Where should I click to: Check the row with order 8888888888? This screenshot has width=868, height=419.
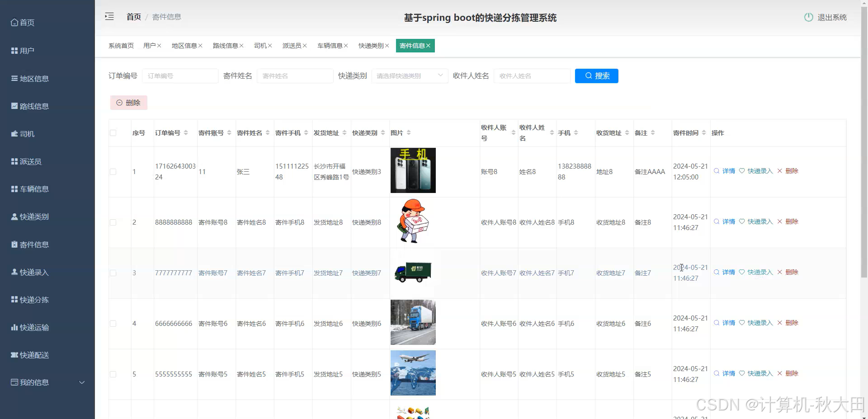click(x=113, y=222)
